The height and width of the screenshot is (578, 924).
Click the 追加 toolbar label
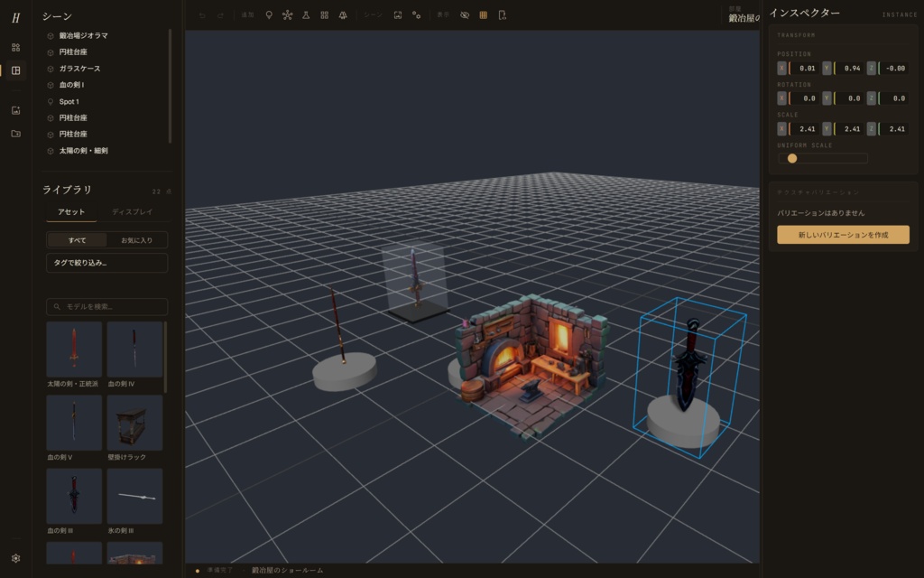click(247, 15)
